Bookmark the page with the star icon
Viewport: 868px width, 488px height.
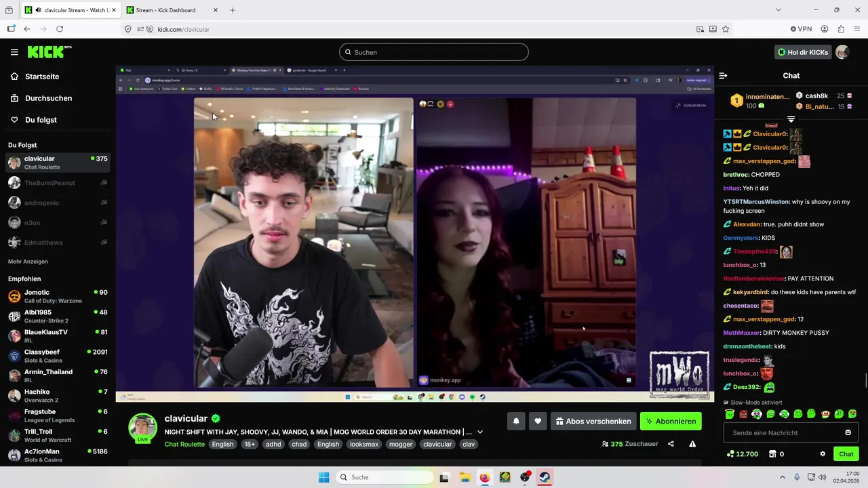tap(726, 29)
